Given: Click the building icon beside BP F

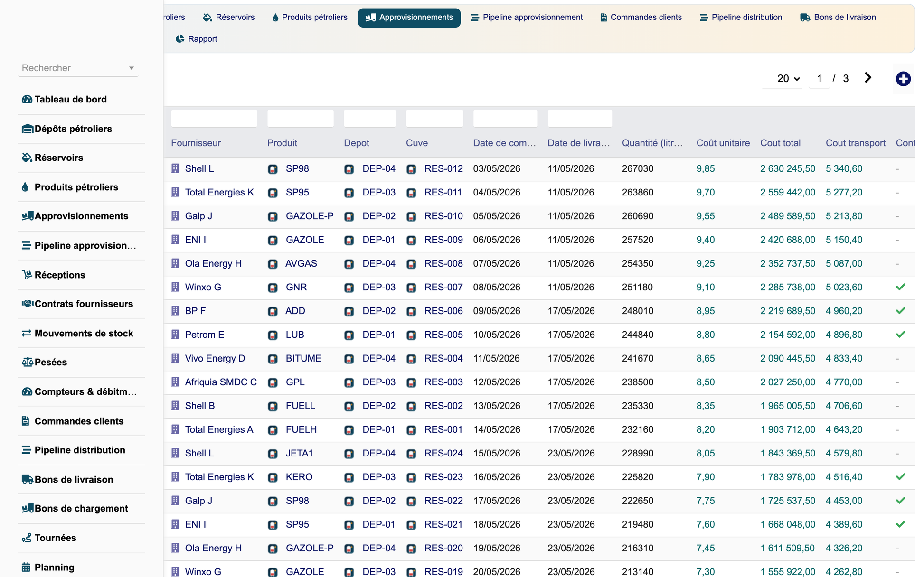Looking at the screenshot, I should pyautogui.click(x=175, y=311).
